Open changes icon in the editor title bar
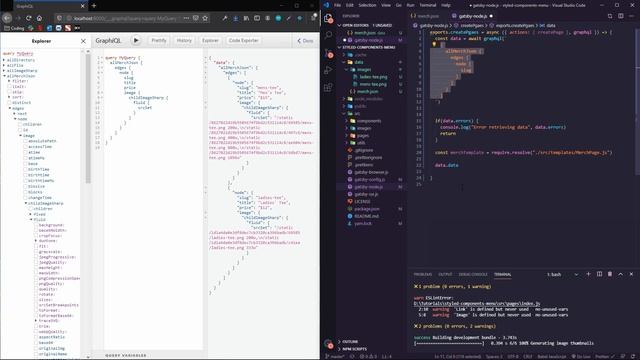Image resolution: width=640 pixels, height=360 pixels. [x=610, y=16]
